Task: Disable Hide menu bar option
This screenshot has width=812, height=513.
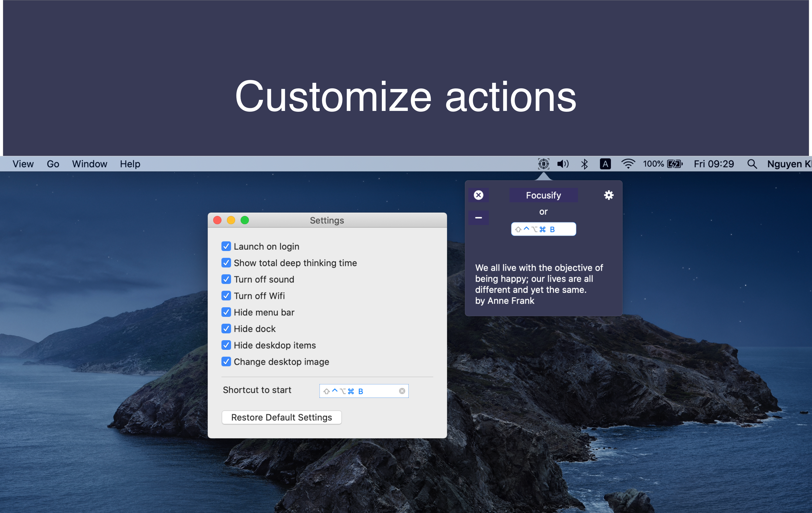Action: tap(226, 312)
